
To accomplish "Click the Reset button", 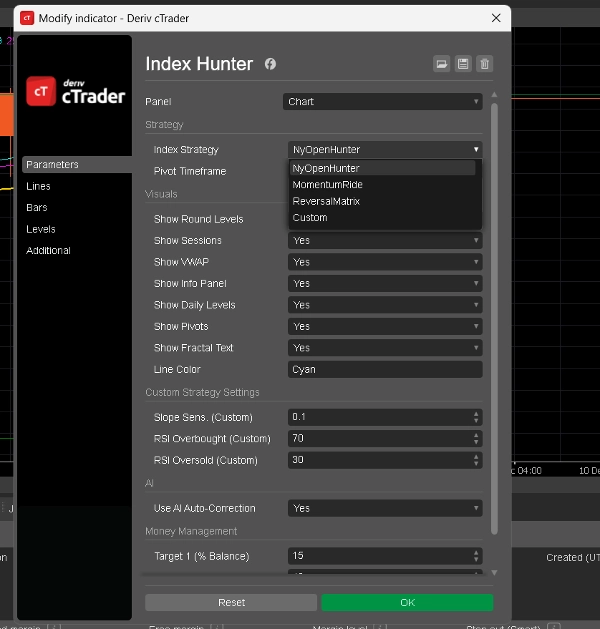I will (x=231, y=603).
